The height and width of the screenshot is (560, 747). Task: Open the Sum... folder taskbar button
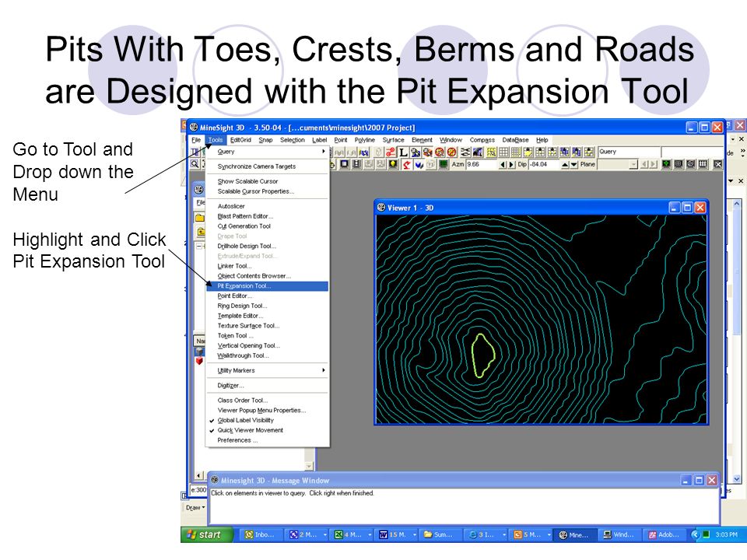(439, 535)
